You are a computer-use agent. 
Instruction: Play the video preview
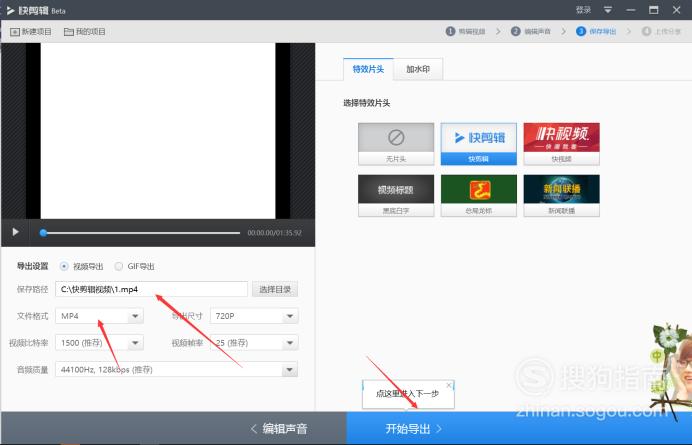[15, 232]
